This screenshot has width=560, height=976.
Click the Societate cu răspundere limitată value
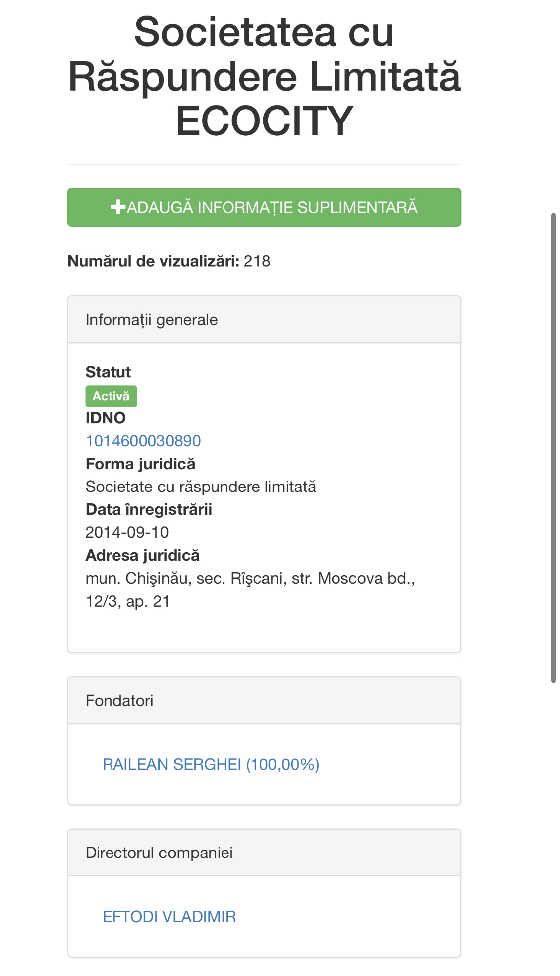pos(201,487)
